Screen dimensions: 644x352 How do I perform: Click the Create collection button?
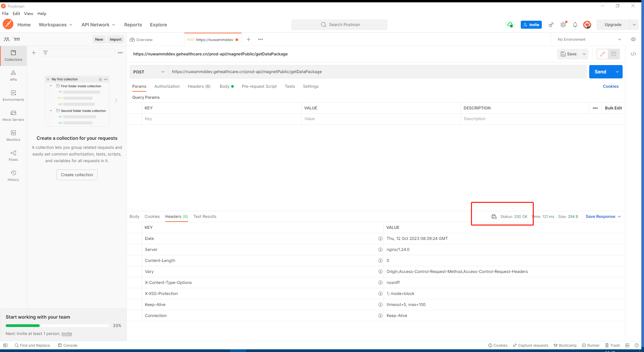point(77,175)
